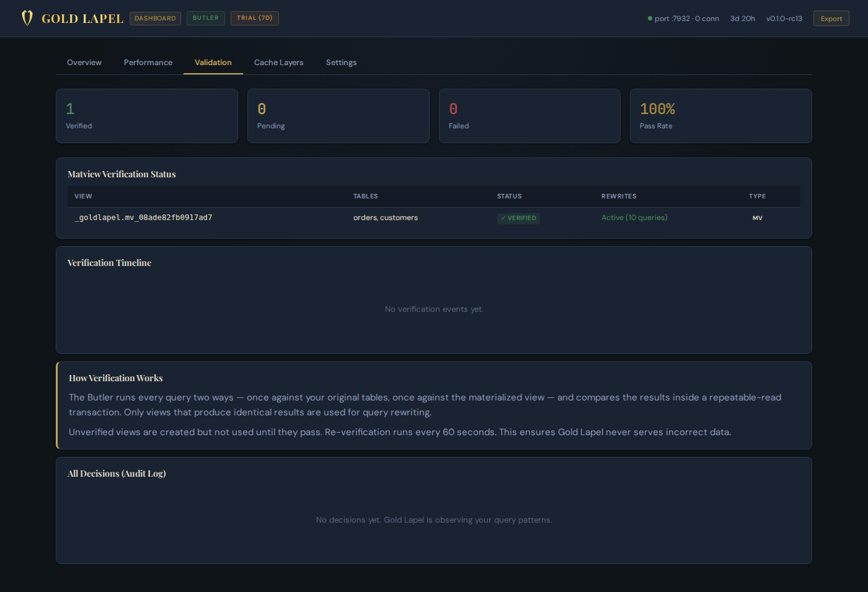
Task: Select the _goldlapel.mv_08ade82fb0917ad7 view name
Action: (x=143, y=218)
